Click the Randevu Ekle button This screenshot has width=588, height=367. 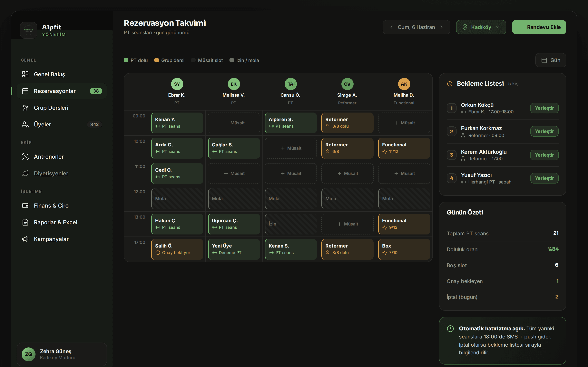pyautogui.click(x=539, y=27)
